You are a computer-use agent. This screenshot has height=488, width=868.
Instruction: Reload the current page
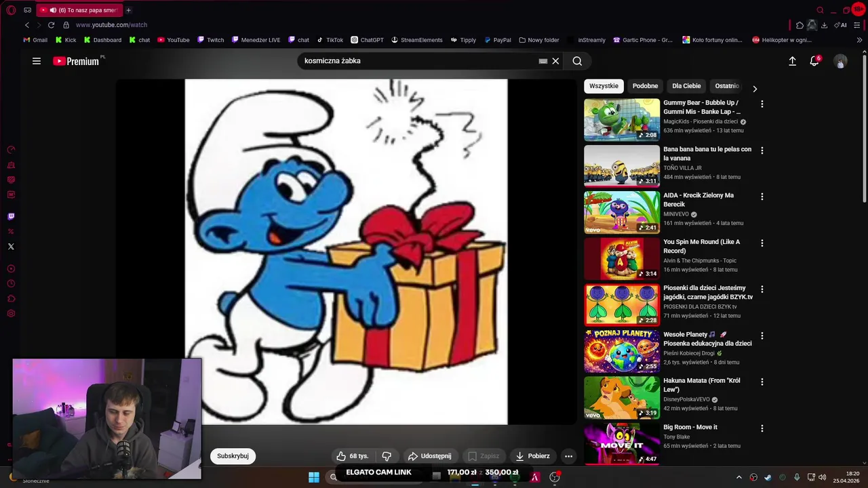click(x=51, y=25)
